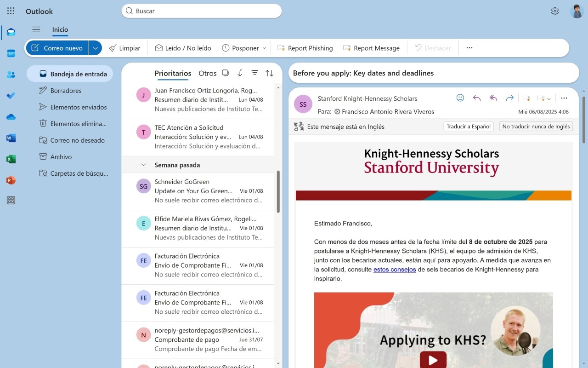The height and width of the screenshot is (368, 588).
Task: Focus the Buscar search box
Action: 202,11
